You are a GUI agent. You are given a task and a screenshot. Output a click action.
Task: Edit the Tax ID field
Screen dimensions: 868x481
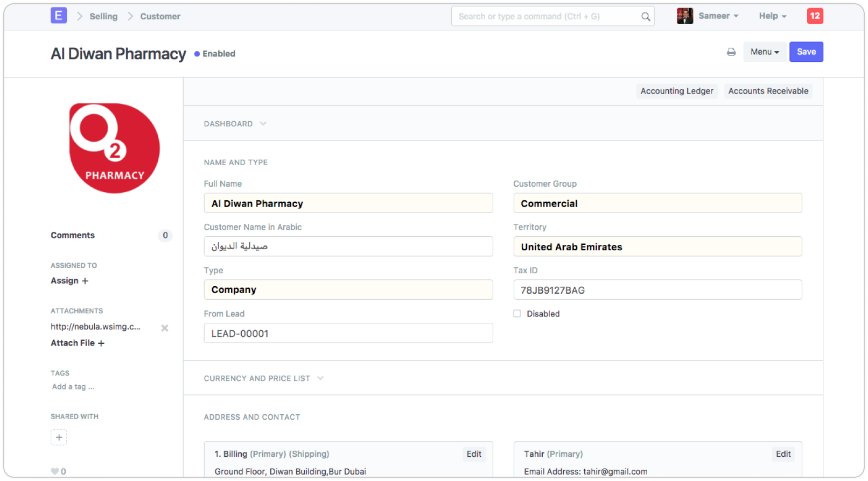[657, 290]
